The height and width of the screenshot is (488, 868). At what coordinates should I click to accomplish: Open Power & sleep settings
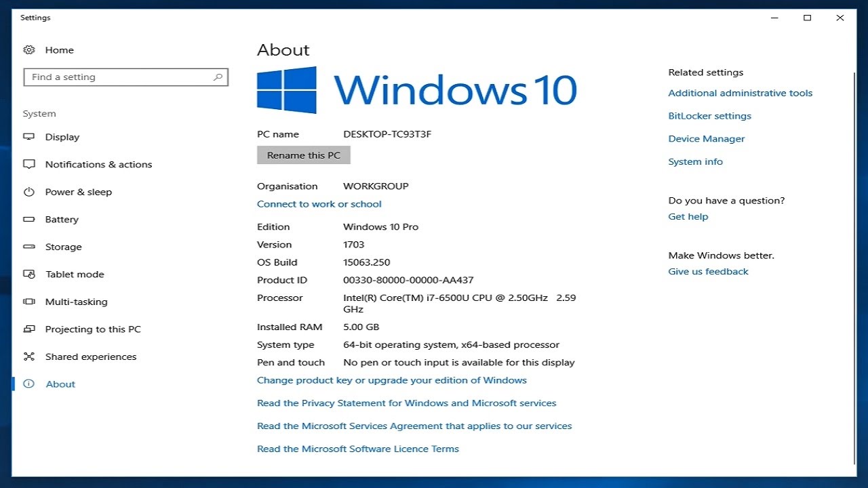click(79, 192)
